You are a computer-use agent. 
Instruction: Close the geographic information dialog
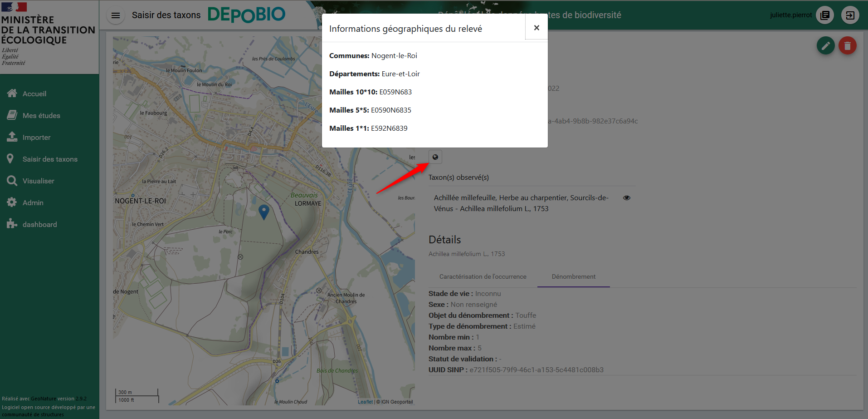click(536, 28)
